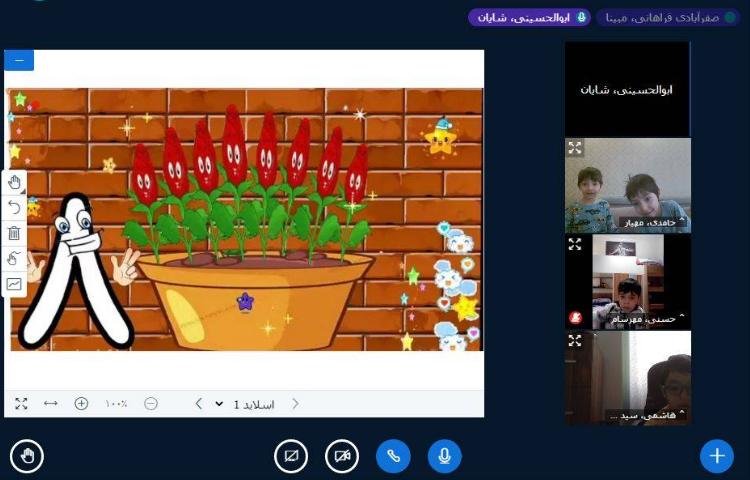Toggle webcam sharing button
The image size is (750, 480).
(x=342, y=456)
